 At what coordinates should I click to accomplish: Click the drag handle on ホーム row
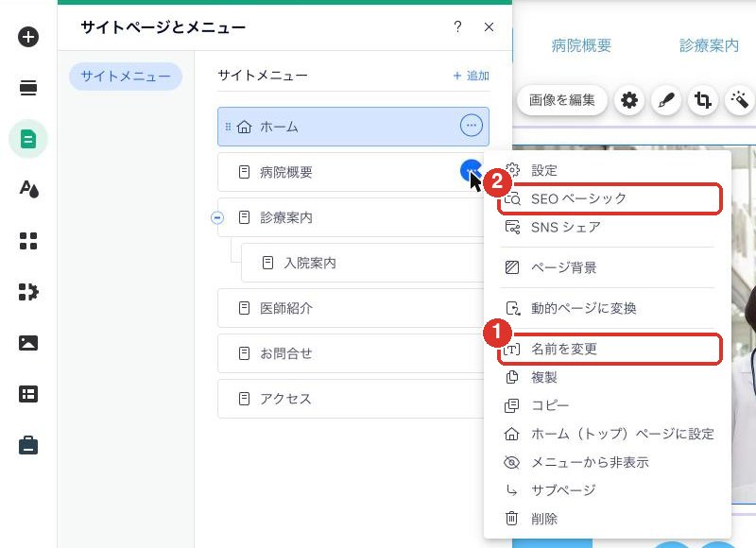(228, 127)
